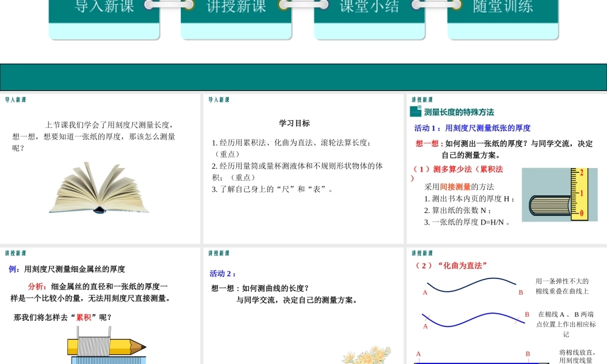Click the 导入新课 red corner label
Viewport: 607px width, 364px height.
14,99
